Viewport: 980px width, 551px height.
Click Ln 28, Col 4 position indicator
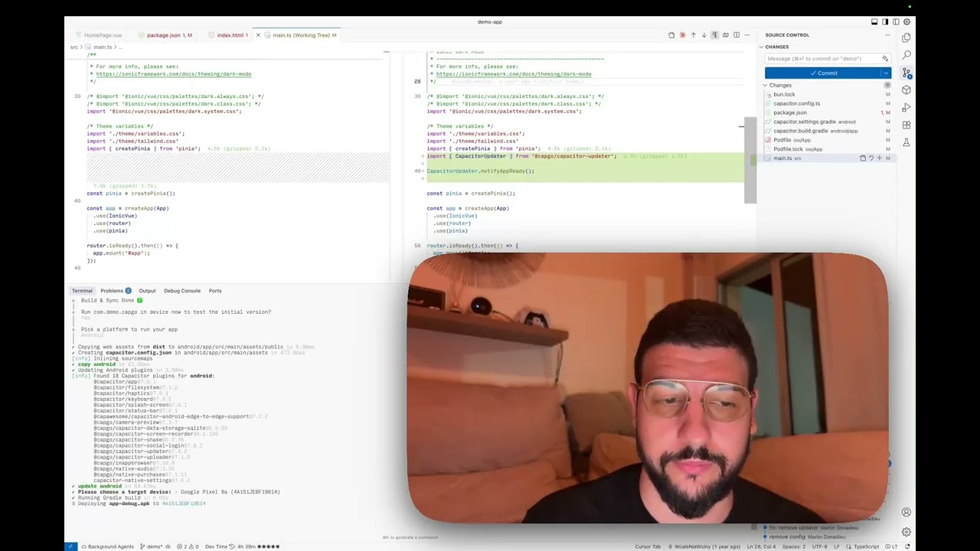pos(760,546)
